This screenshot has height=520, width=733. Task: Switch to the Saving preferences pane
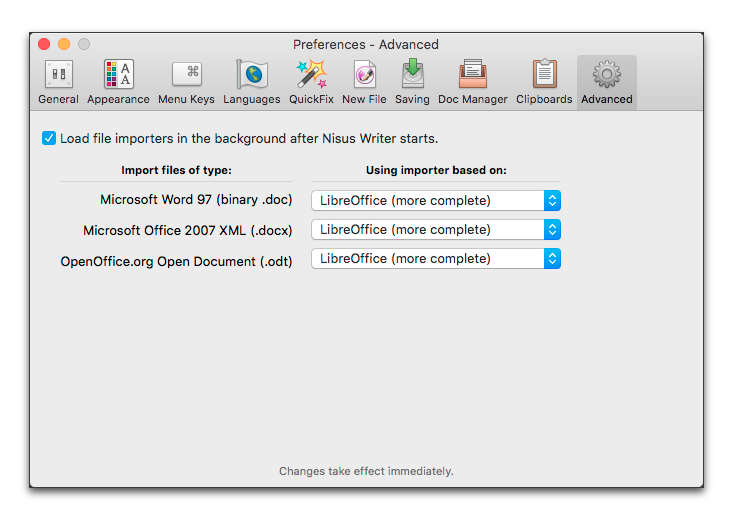[412, 82]
